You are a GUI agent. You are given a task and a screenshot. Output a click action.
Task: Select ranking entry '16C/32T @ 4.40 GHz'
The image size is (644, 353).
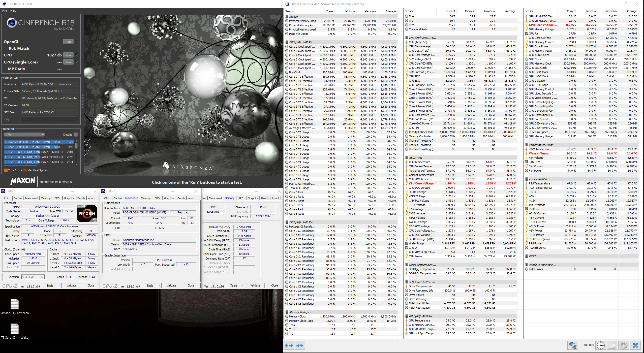(x=39, y=142)
